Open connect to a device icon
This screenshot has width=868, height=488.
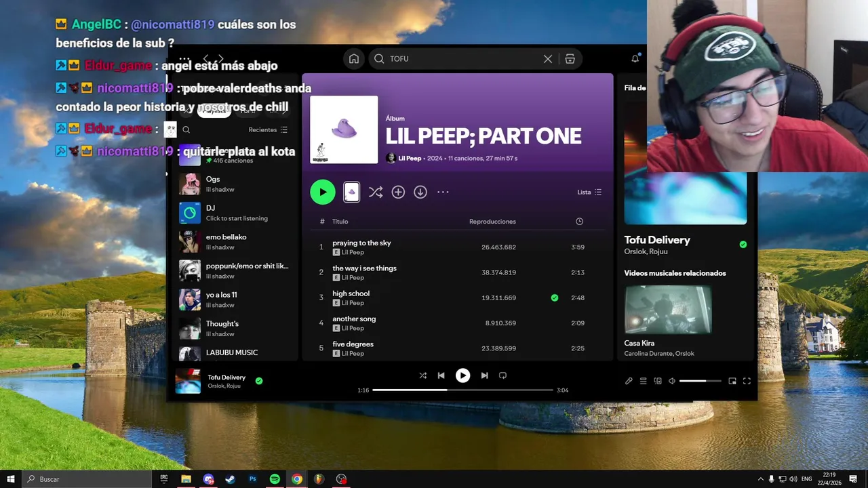coord(658,381)
